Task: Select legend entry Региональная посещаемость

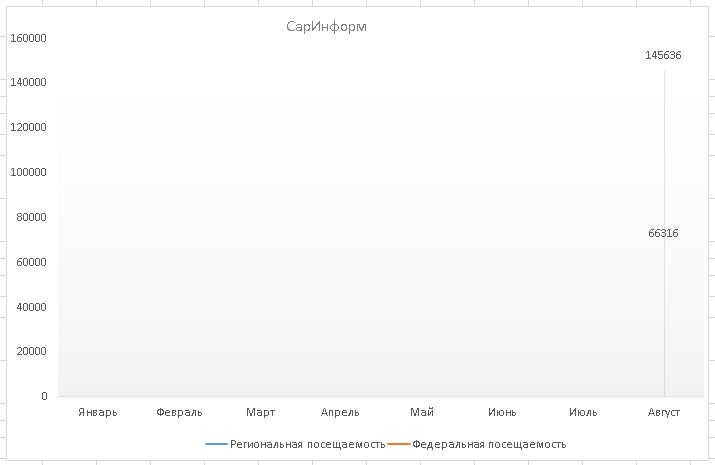Action: click(x=295, y=444)
